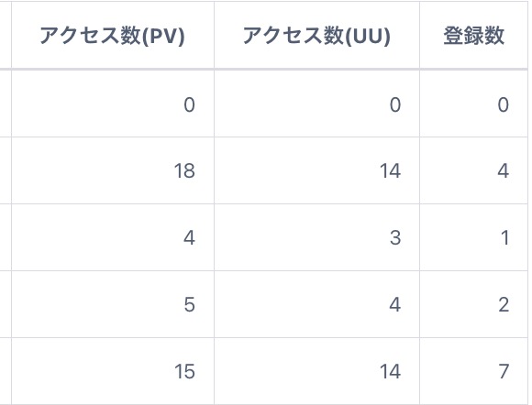The width and height of the screenshot is (532, 405).
Task: Click the 登録数 cell with value 2
Action: coord(474,304)
